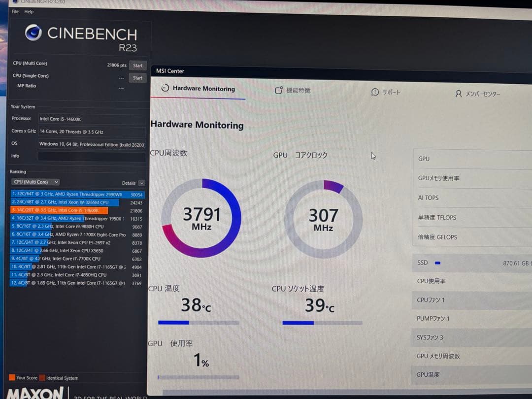Select the AI TOPS monitoring row
The height and width of the screenshot is (399, 532).
point(472,198)
